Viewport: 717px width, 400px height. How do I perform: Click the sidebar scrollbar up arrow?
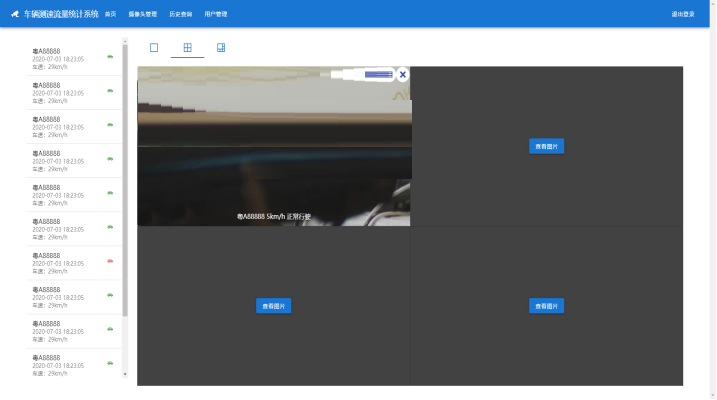click(125, 43)
